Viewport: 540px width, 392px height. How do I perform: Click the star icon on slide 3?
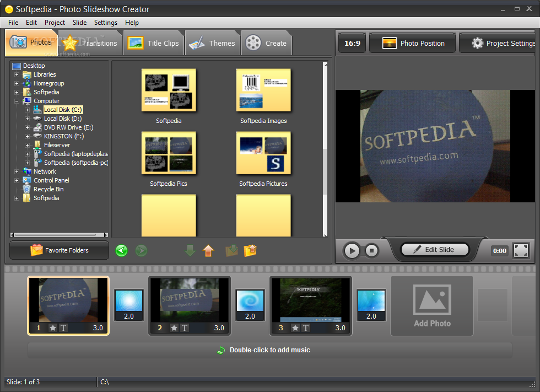pos(295,327)
